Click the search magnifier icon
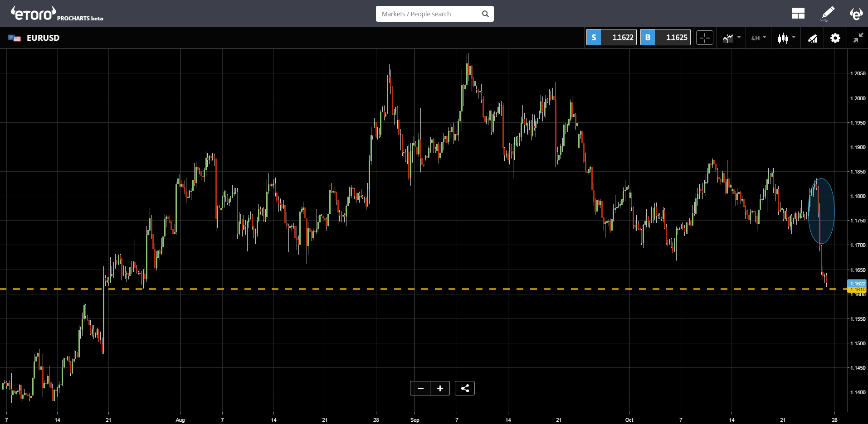The width and height of the screenshot is (868, 424). click(x=485, y=14)
